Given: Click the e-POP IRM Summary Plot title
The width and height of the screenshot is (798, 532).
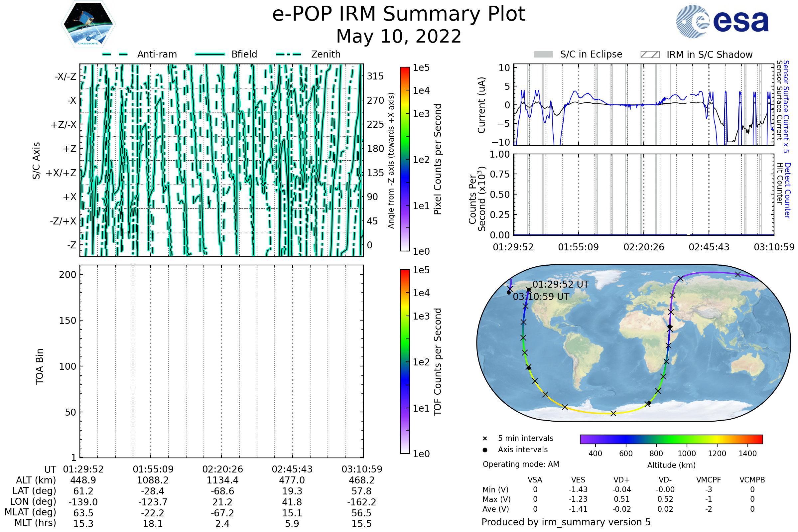Looking at the screenshot, I should pyautogui.click(x=399, y=14).
